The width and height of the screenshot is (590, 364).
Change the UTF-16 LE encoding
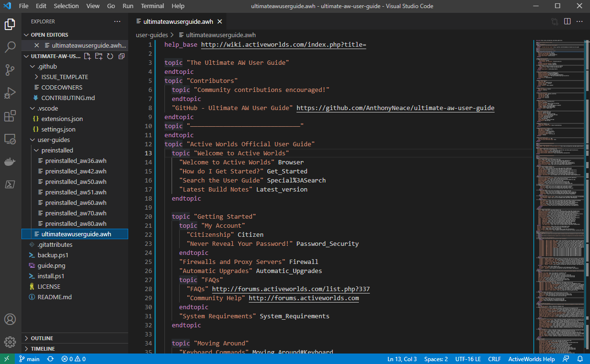468,359
